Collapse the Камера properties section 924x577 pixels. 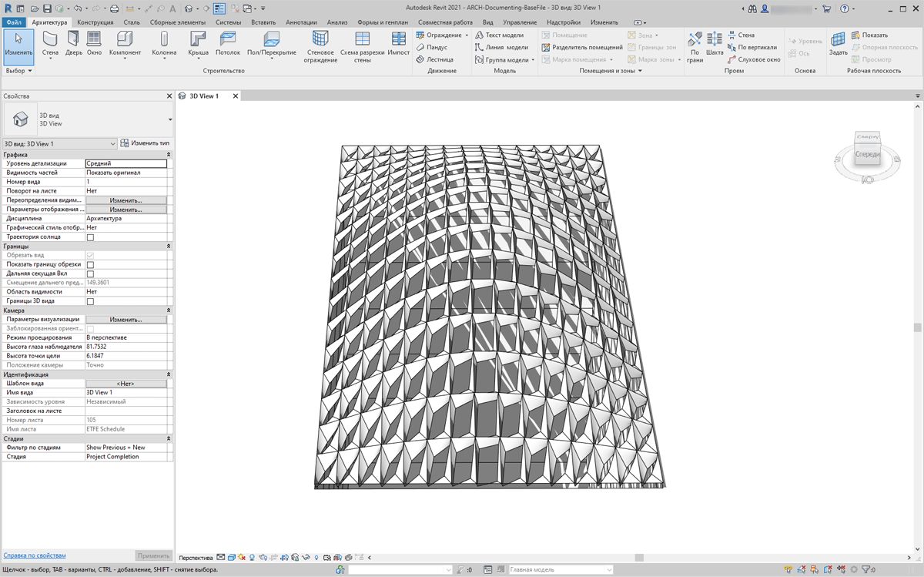click(x=169, y=310)
